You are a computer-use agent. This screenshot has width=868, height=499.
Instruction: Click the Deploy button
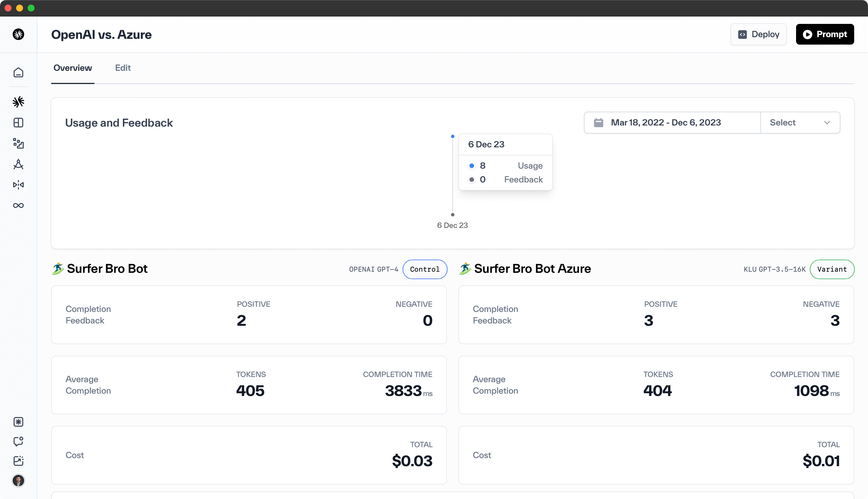pos(758,34)
